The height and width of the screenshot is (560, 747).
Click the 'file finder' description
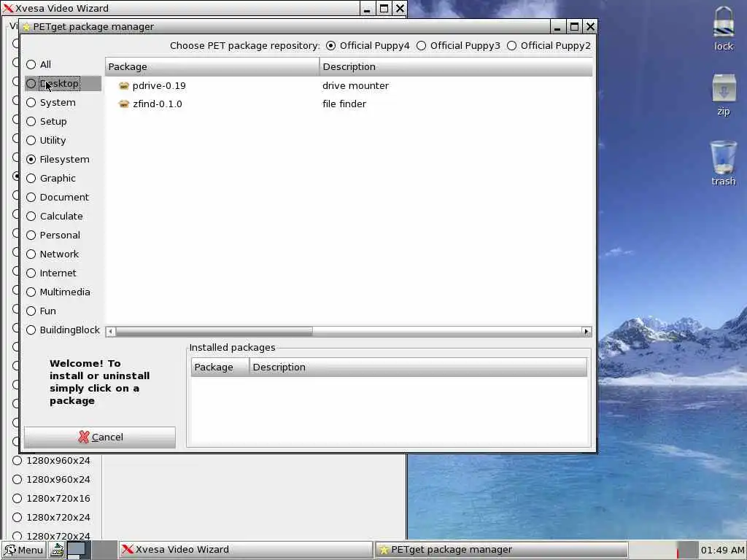344,104
